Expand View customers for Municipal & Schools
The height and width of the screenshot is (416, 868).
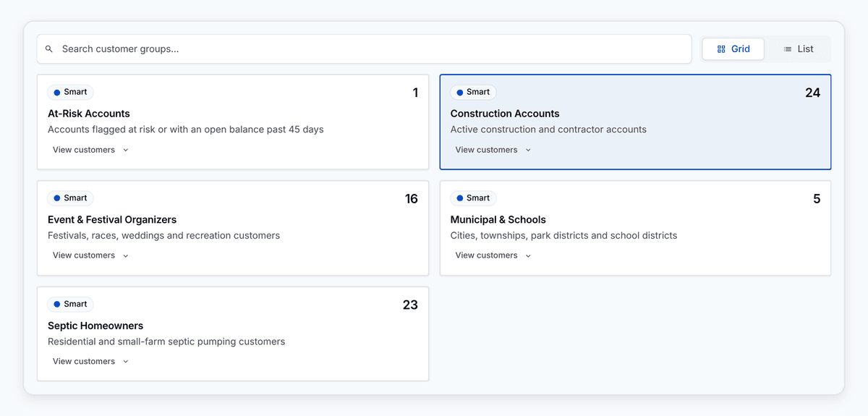coord(493,255)
